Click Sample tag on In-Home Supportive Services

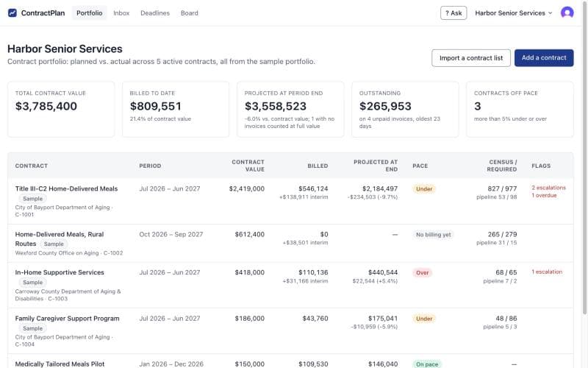[32, 283]
